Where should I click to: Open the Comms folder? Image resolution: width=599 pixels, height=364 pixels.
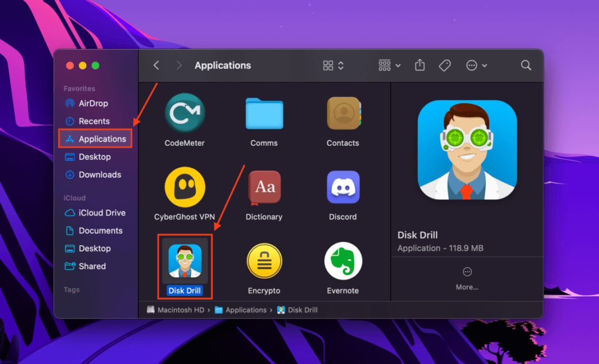264,113
